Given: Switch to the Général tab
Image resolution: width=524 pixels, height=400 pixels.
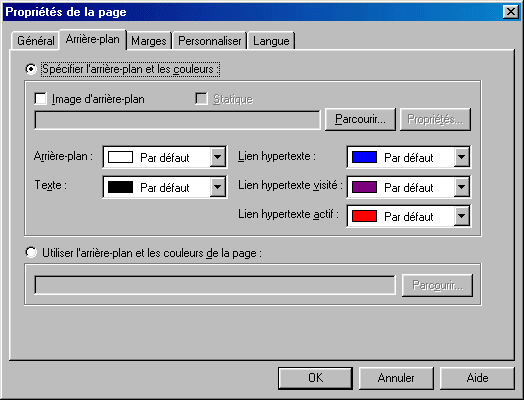Looking at the screenshot, I should [x=35, y=41].
